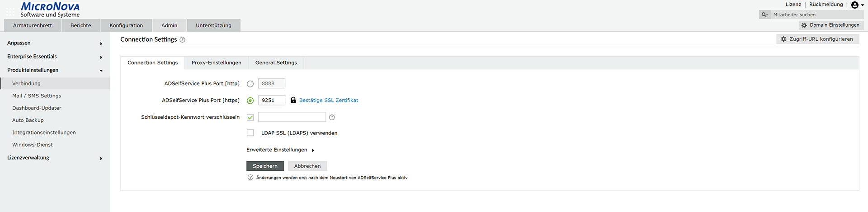Click the Abbrechen button
Viewport: 868px width, 212px height.
click(307, 166)
